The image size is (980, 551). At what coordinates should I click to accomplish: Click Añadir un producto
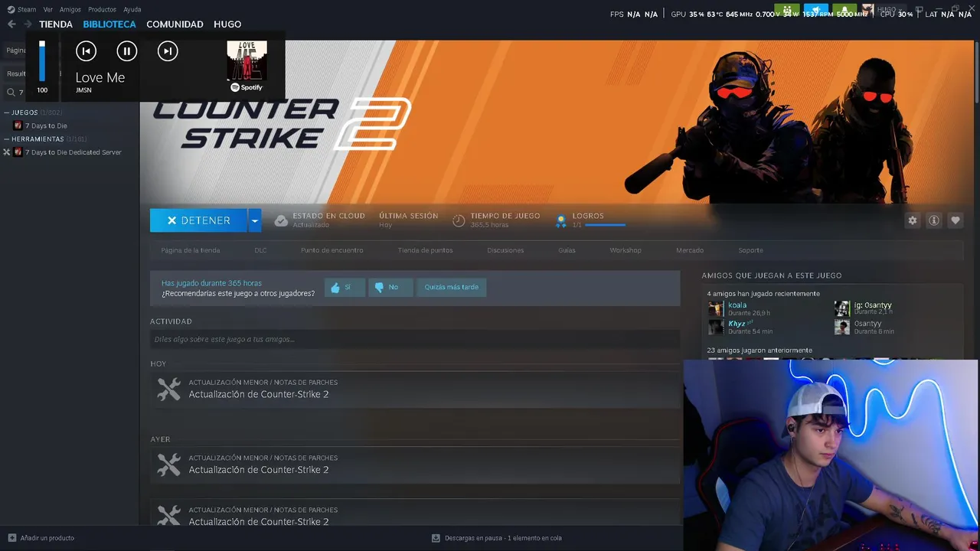[47, 538]
